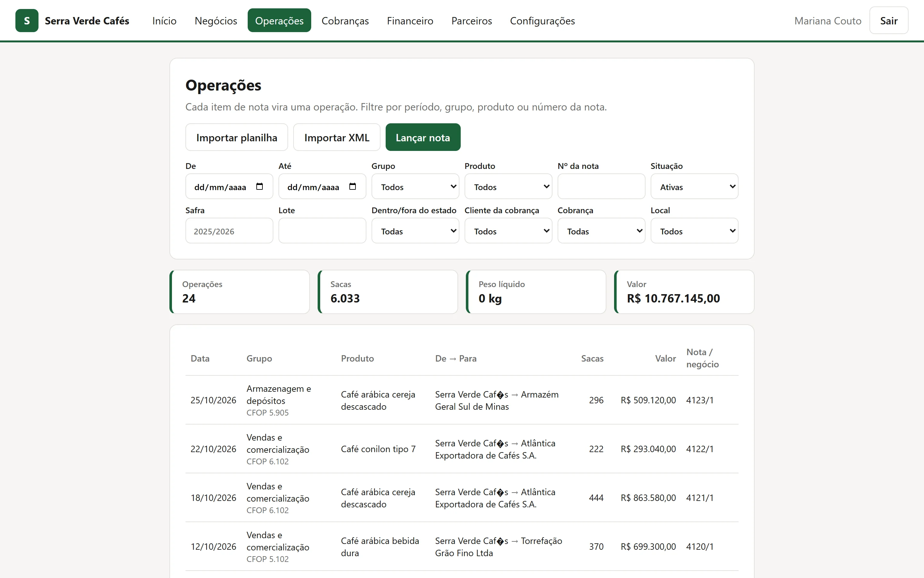Click nota 4123/1 in first row
Image resolution: width=924 pixels, height=578 pixels.
699,400
